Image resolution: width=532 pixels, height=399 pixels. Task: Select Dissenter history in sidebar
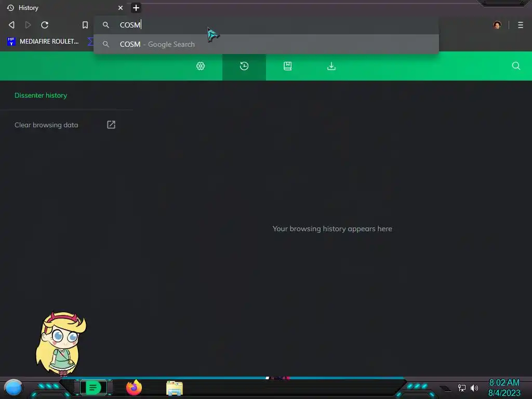click(41, 96)
